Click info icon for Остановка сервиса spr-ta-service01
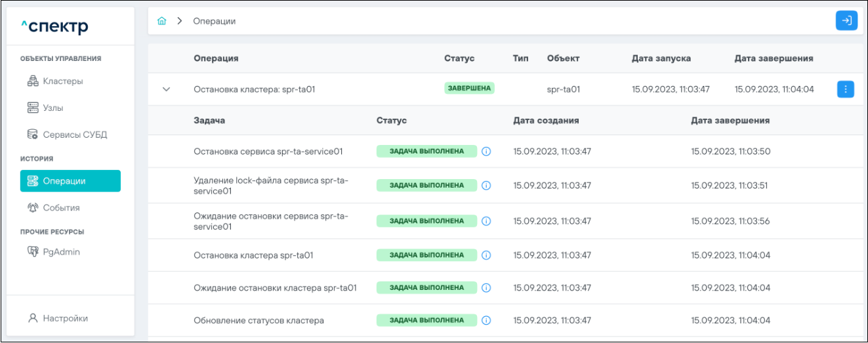This screenshot has width=868, height=343. point(486,151)
